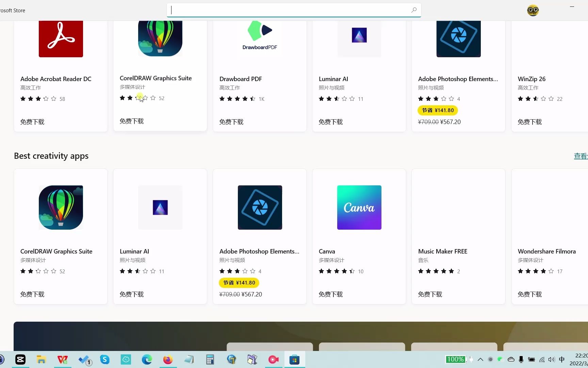
Task: Open the Music Maker FREE title
Action: coord(443,251)
